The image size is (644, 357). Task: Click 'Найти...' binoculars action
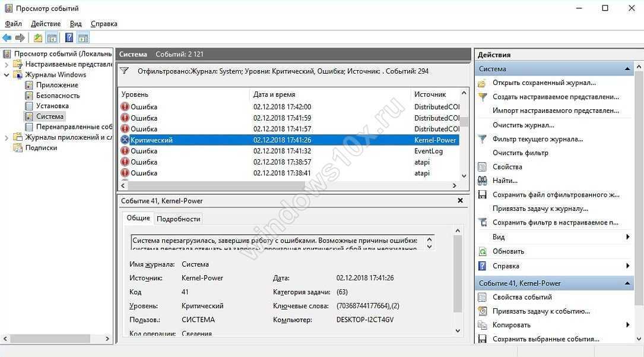pos(505,181)
